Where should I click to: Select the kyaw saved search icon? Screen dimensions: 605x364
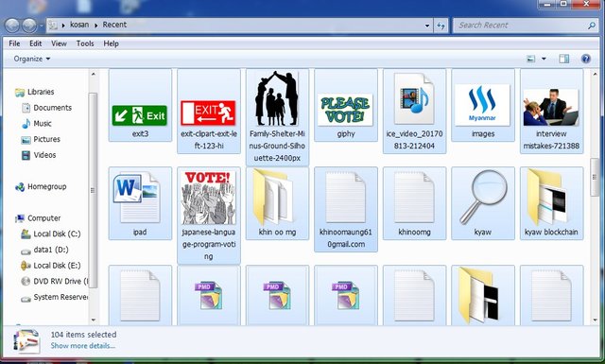(x=482, y=197)
